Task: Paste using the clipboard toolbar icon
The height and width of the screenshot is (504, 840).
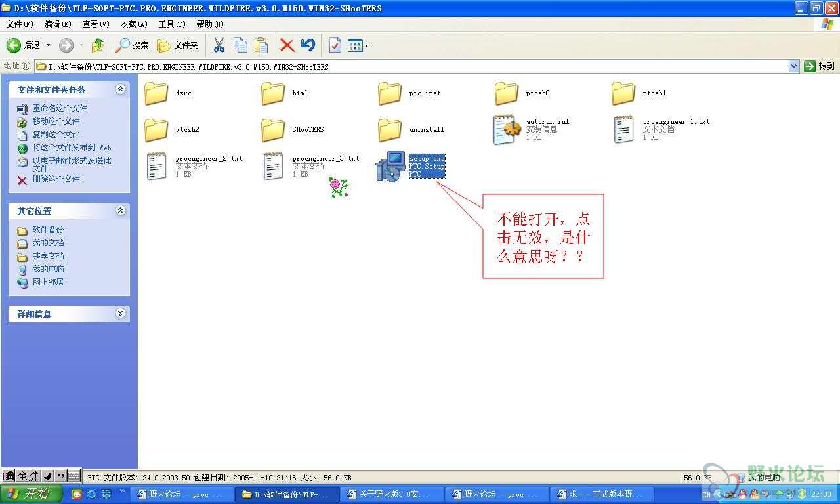Action: 261,45
